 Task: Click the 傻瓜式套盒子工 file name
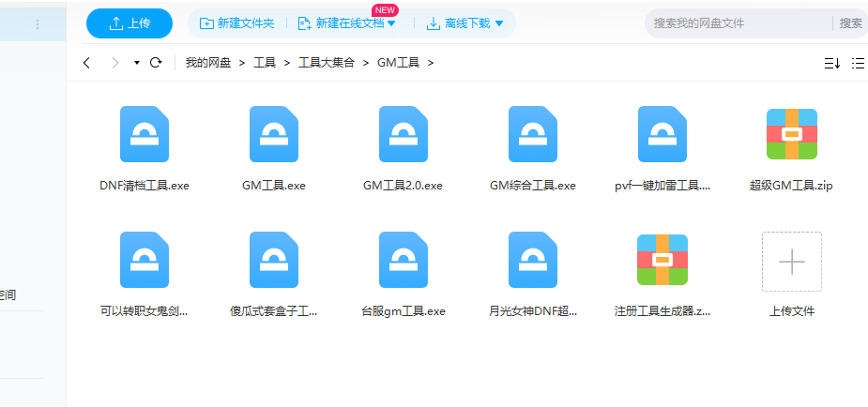click(x=273, y=311)
